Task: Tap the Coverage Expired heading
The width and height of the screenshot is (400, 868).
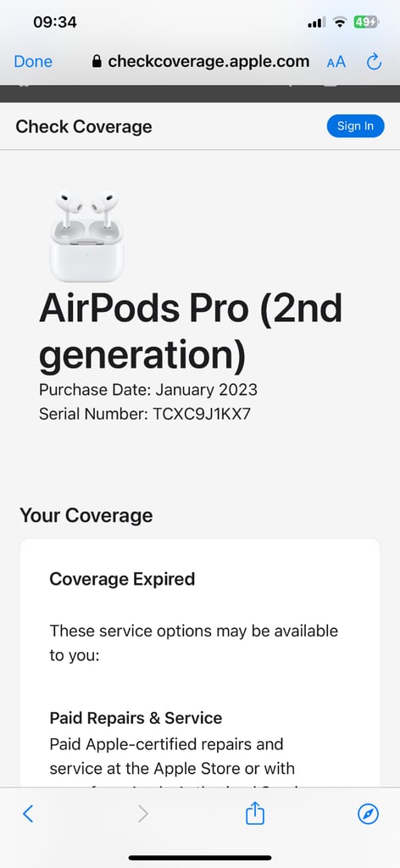Action: 122,579
